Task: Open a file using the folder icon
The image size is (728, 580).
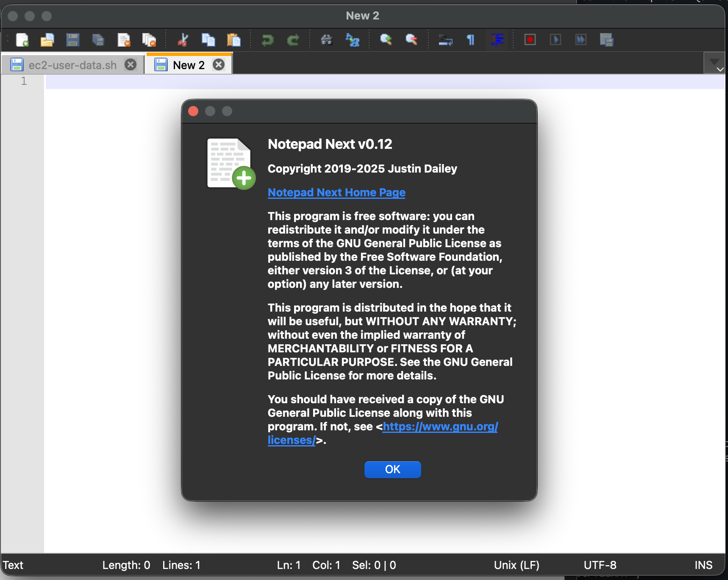Action: tap(47, 40)
